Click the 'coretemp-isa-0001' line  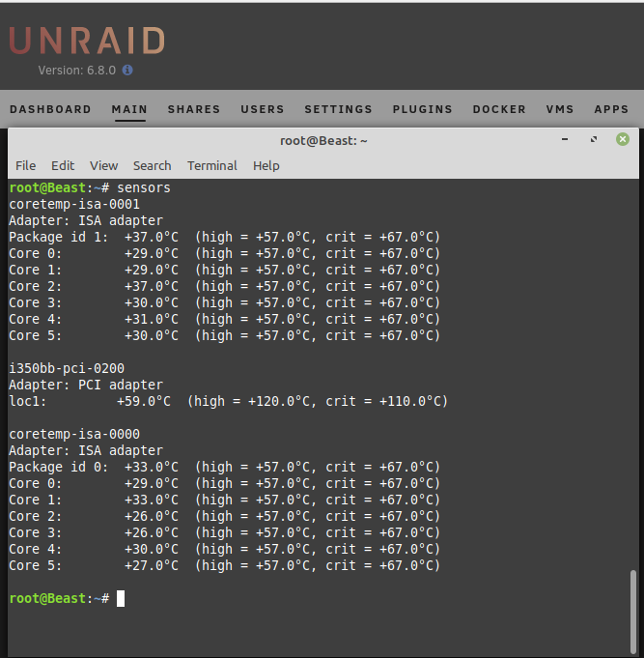pyautogui.click(x=74, y=205)
